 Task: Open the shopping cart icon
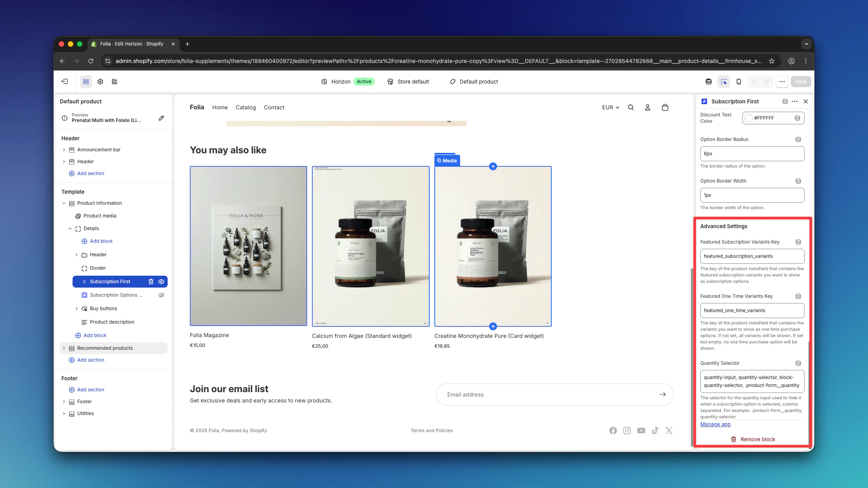(x=665, y=107)
